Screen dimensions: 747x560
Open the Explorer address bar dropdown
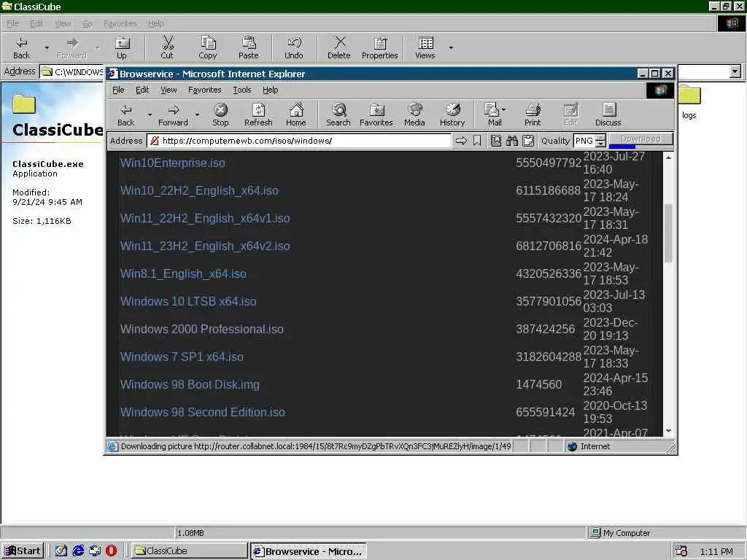point(735,72)
